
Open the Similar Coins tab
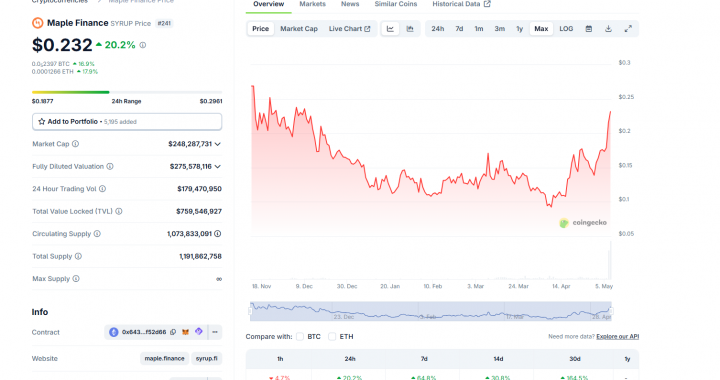pyautogui.click(x=396, y=4)
